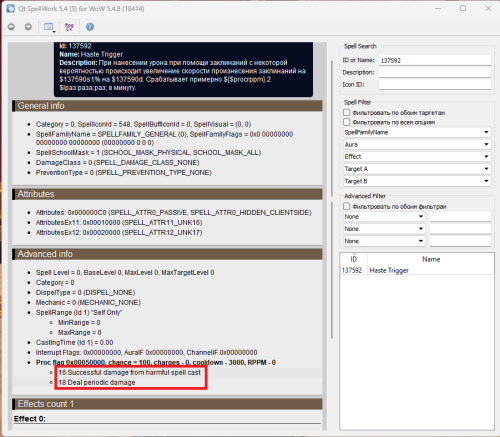Open the Effect dropdown

417,157
